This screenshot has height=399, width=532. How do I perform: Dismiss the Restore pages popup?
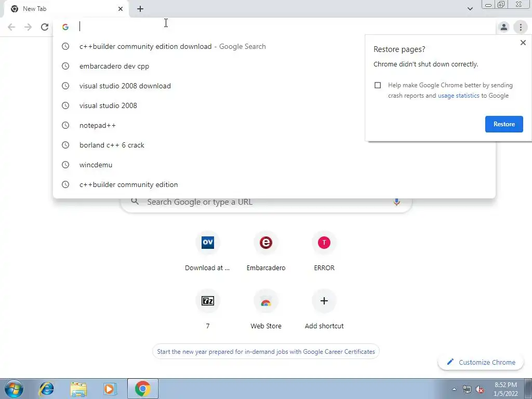coord(523,43)
